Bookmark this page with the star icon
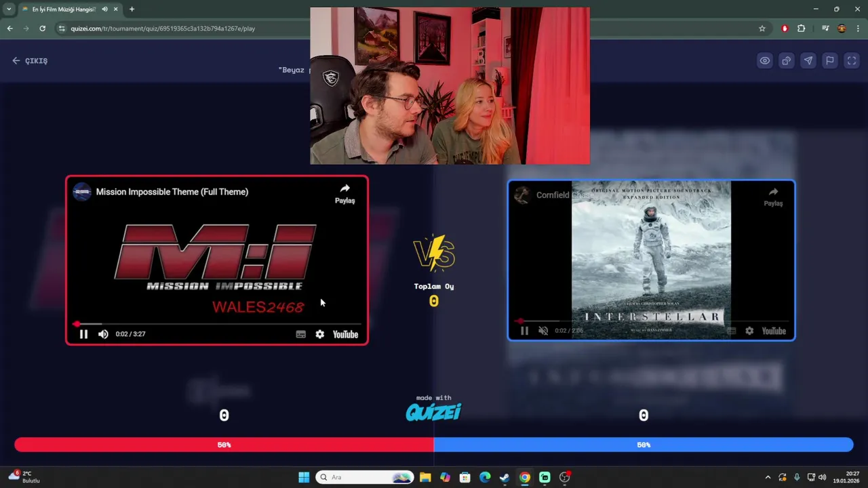The image size is (868, 488). (x=762, y=28)
